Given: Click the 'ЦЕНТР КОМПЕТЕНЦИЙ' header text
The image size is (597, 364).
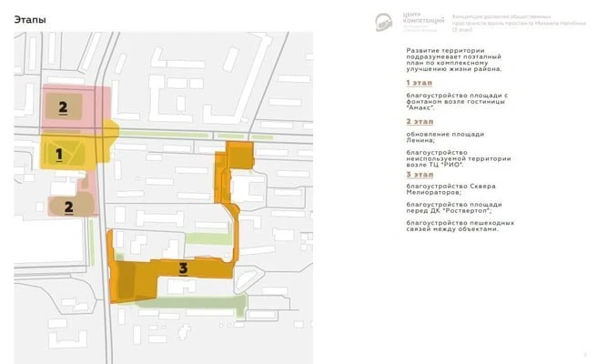Looking at the screenshot, I should click(x=423, y=18).
